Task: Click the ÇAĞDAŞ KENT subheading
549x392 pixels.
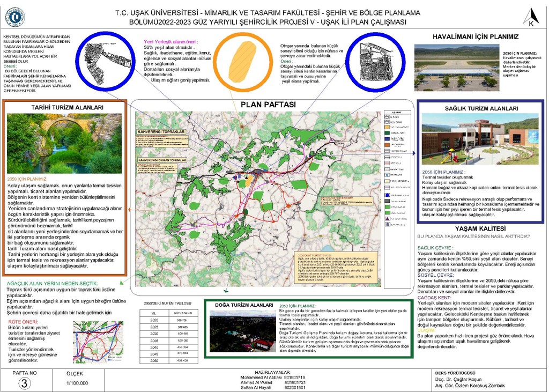Action: 434,298
